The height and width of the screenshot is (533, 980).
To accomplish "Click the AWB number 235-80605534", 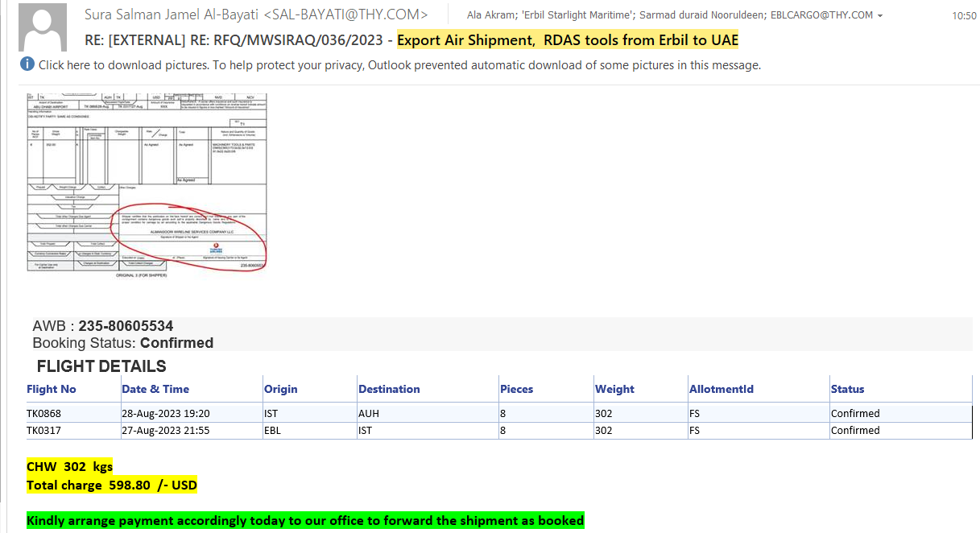I will (x=126, y=326).
